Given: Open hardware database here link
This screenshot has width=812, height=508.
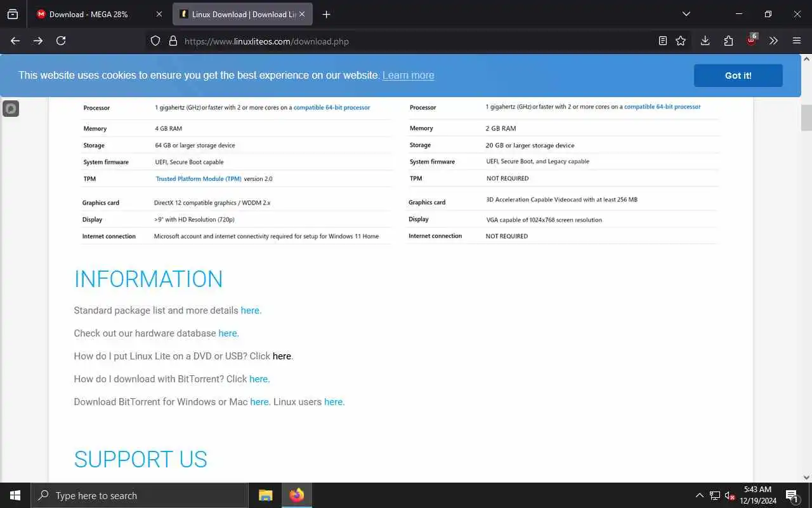Looking at the screenshot, I should point(228,333).
